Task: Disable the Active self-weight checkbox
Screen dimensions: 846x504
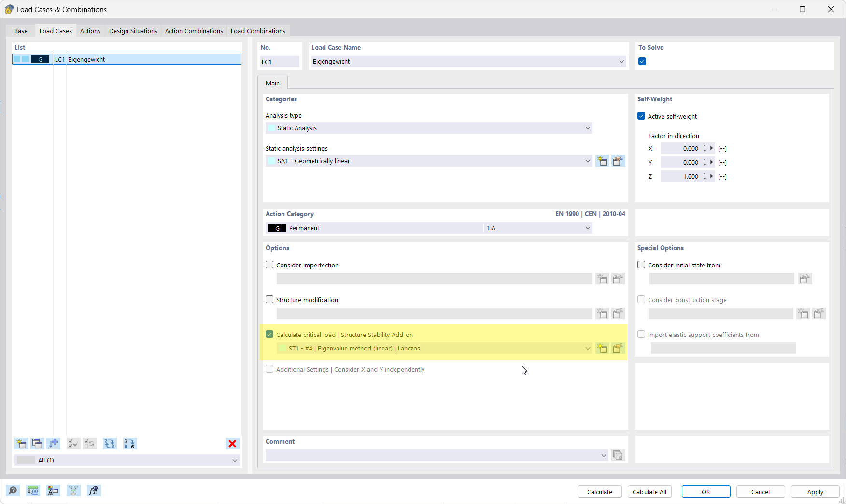Action: 641,116
